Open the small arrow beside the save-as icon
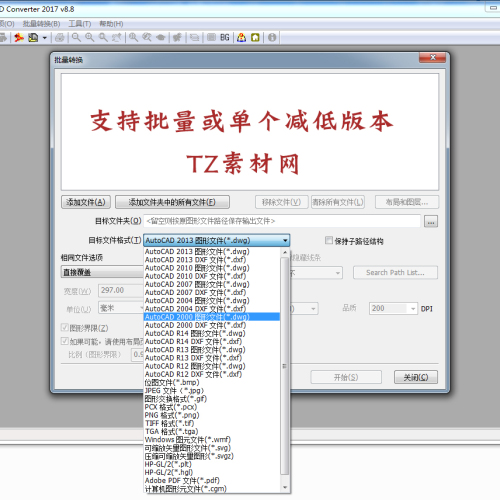 tap(44, 38)
